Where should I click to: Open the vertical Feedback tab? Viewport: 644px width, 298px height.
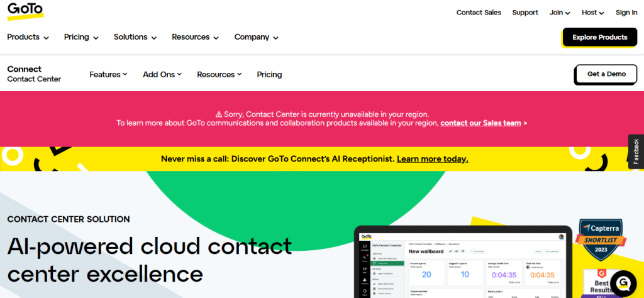coord(636,152)
